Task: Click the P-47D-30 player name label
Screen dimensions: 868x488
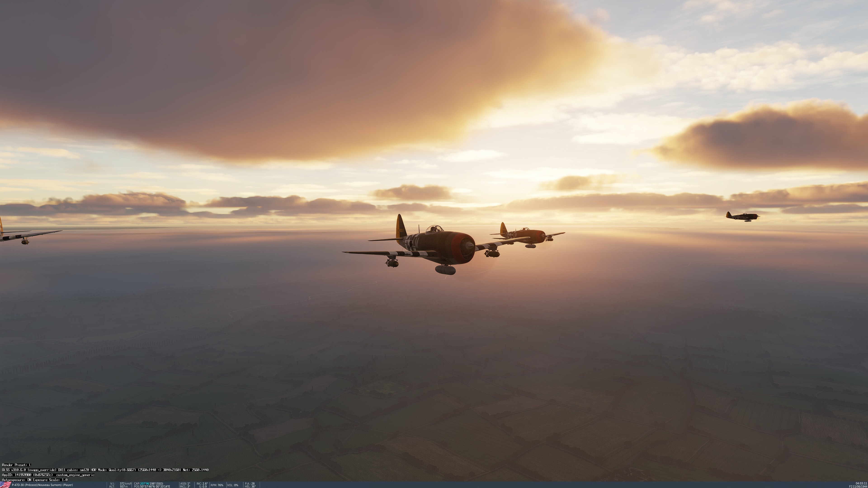Action: pyautogui.click(x=42, y=485)
